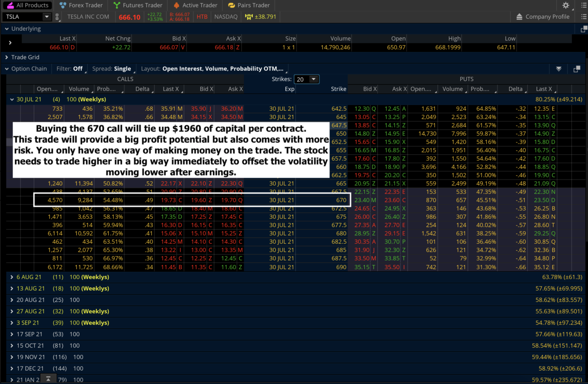Collapse the Option Chain section

6,69
